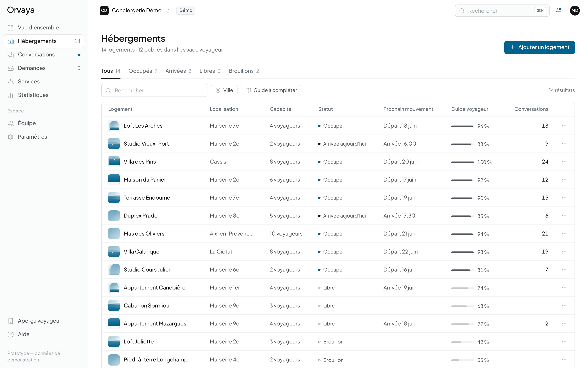Open the Mas des Oliviers listing
The height and width of the screenshot is (368, 588).
coord(144,234)
